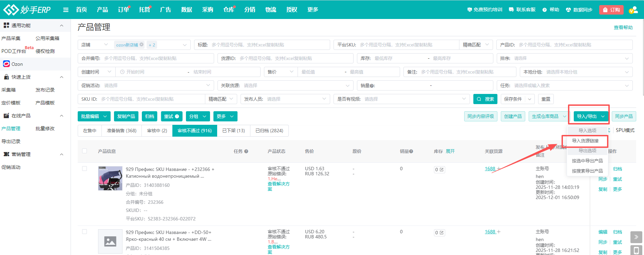Select 导入货源链接 from the dropdown menu
This screenshot has width=644, height=255.
click(585, 141)
